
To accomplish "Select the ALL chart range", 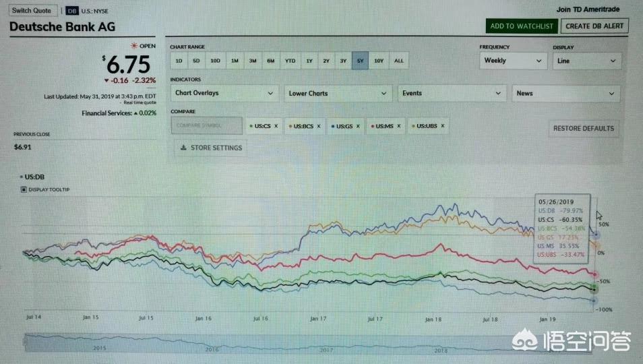I will click(x=398, y=61).
